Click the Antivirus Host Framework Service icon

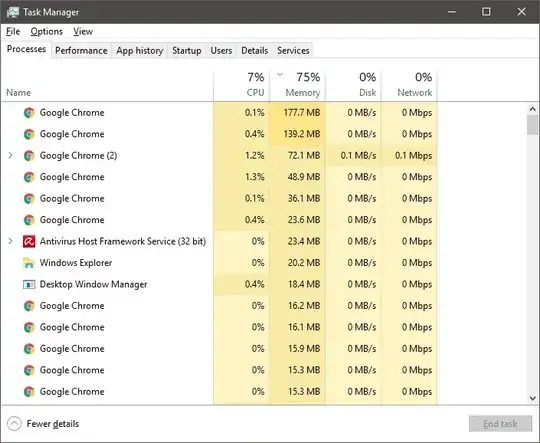(29, 241)
